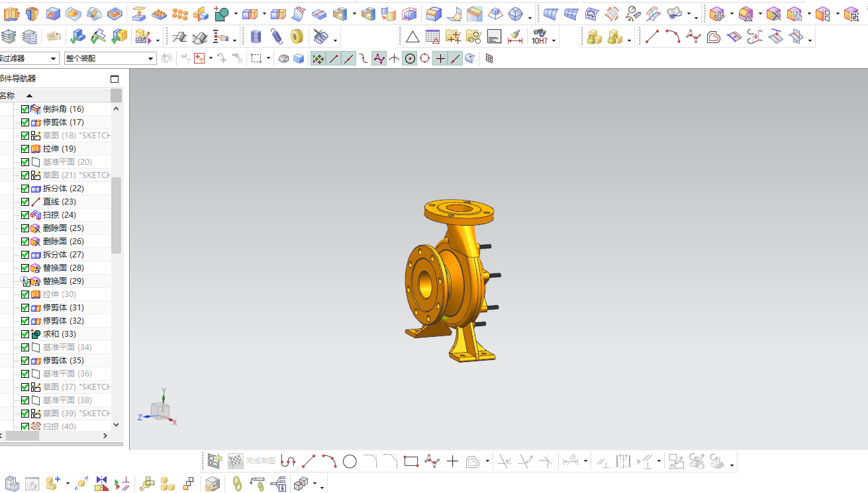The width and height of the screenshot is (868, 493).
Task: Select the Circle tool in sketch toolbar
Action: coord(350,461)
